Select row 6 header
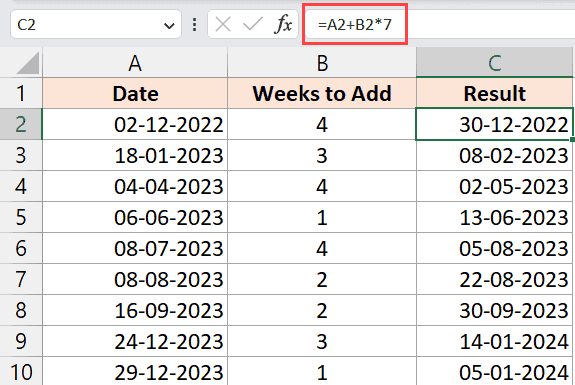The image size is (575, 385). [21, 248]
